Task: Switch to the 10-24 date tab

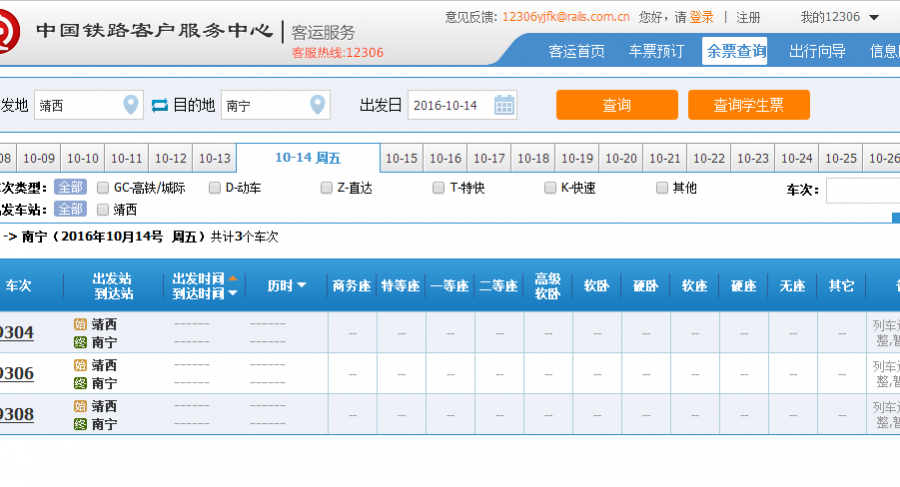Action: click(x=797, y=158)
